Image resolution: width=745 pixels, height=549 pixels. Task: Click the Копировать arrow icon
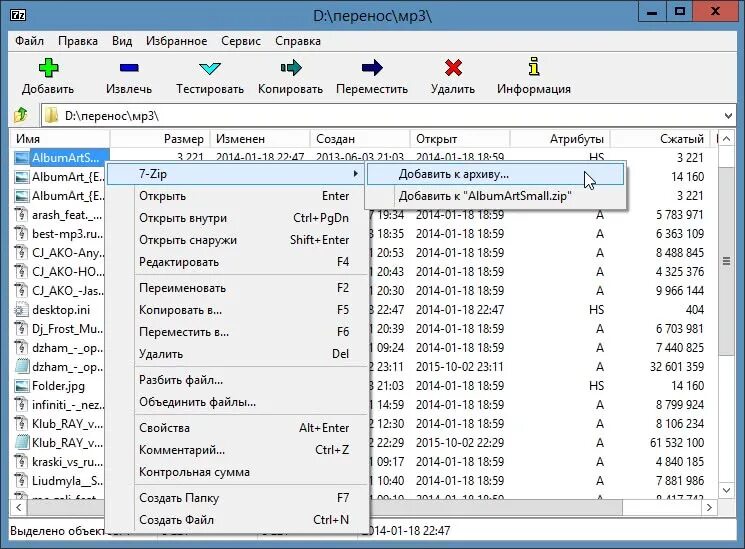(x=291, y=67)
